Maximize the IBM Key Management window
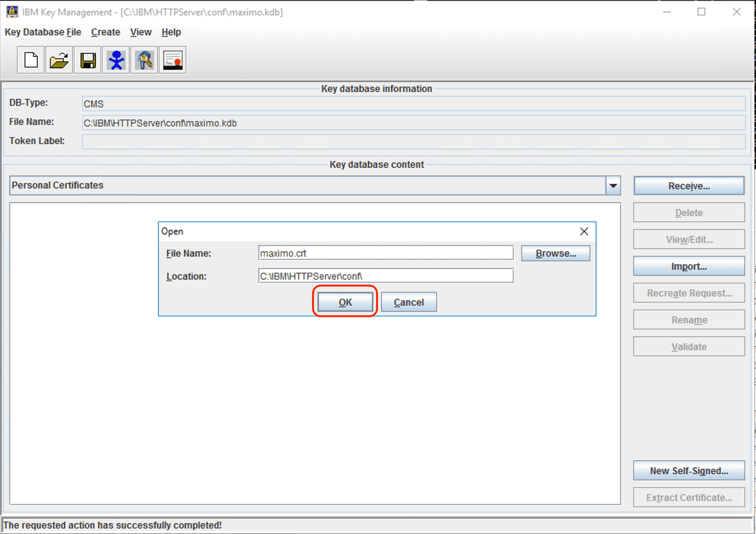756x534 pixels. click(x=702, y=12)
